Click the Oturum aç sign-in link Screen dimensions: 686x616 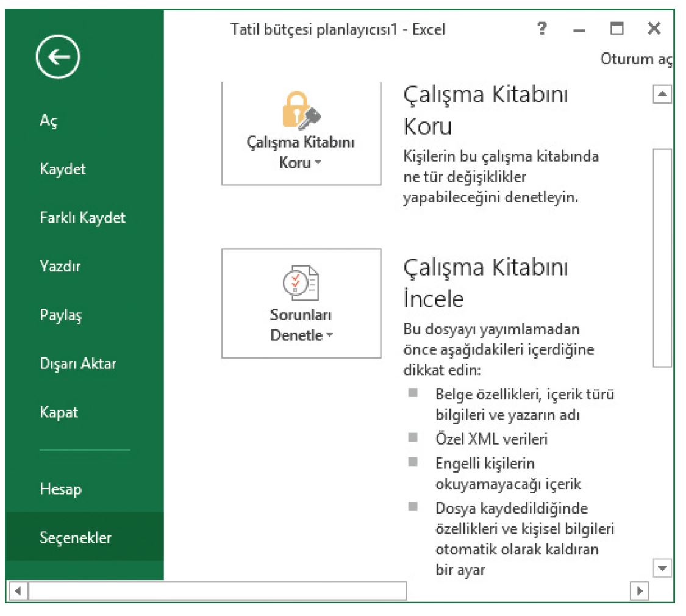point(636,60)
